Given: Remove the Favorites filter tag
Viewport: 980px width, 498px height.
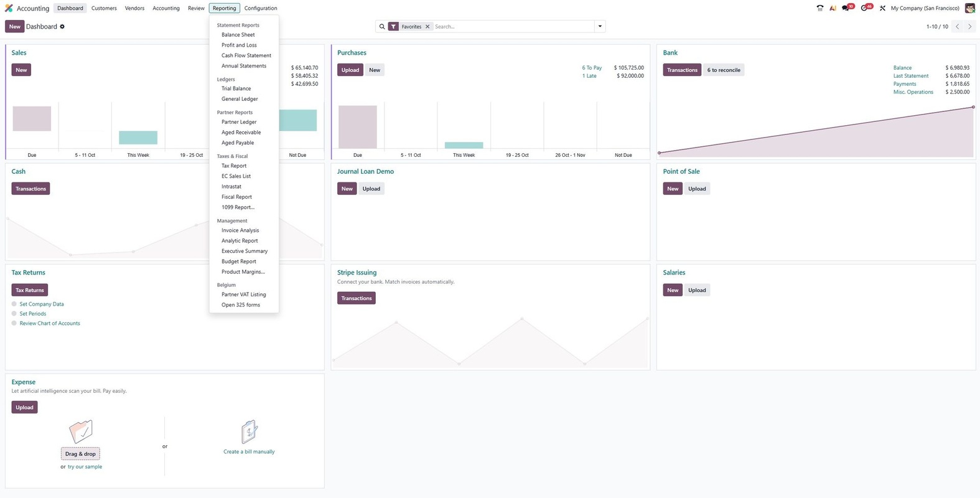Looking at the screenshot, I should point(427,27).
